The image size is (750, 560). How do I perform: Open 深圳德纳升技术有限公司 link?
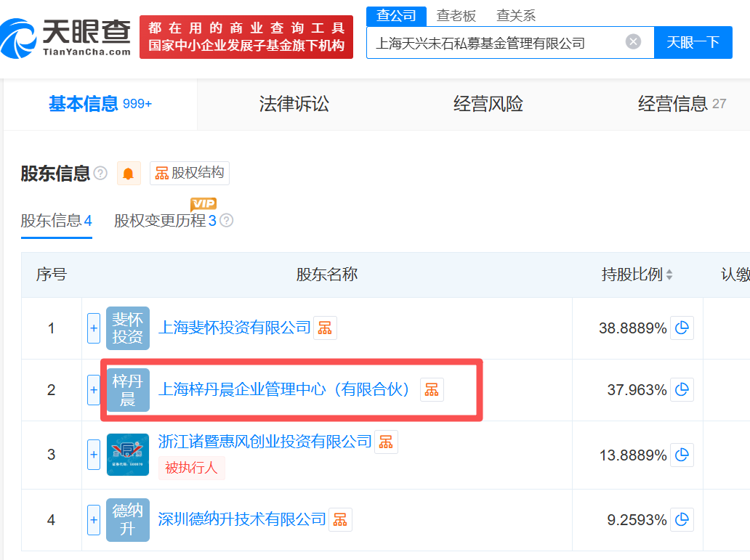pos(242,519)
